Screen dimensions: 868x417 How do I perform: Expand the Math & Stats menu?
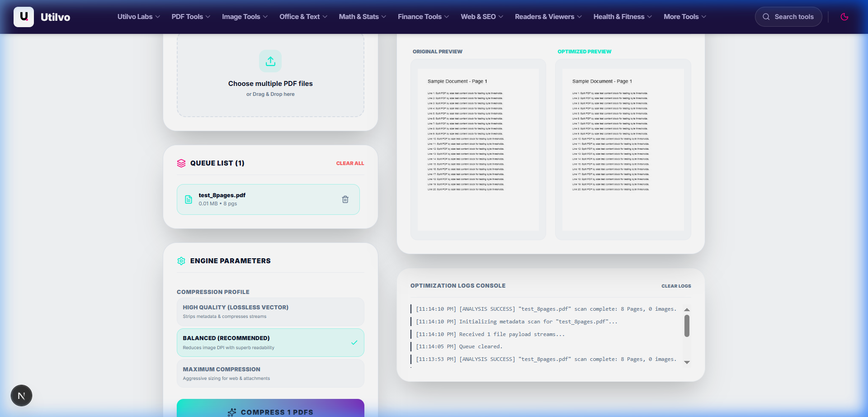(x=363, y=17)
